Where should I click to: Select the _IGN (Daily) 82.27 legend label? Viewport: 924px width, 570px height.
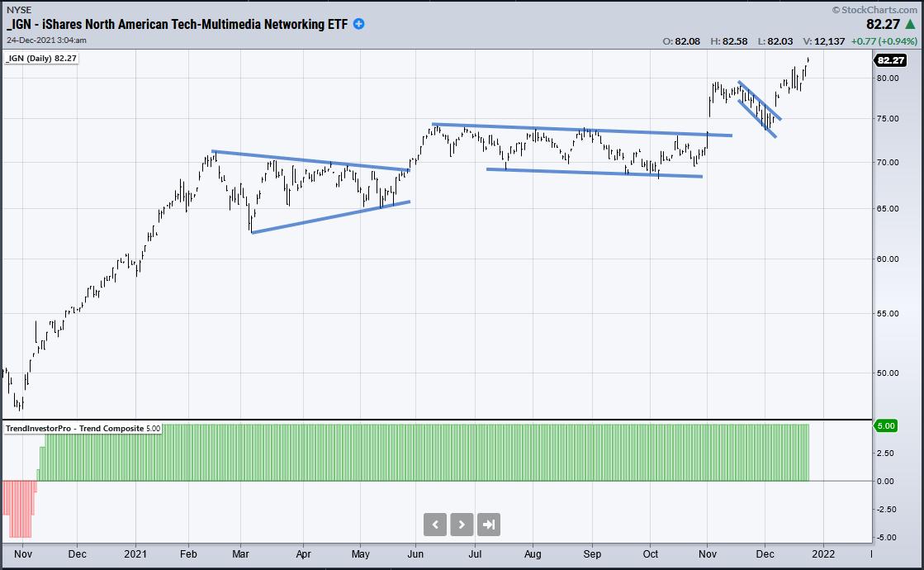coord(40,59)
